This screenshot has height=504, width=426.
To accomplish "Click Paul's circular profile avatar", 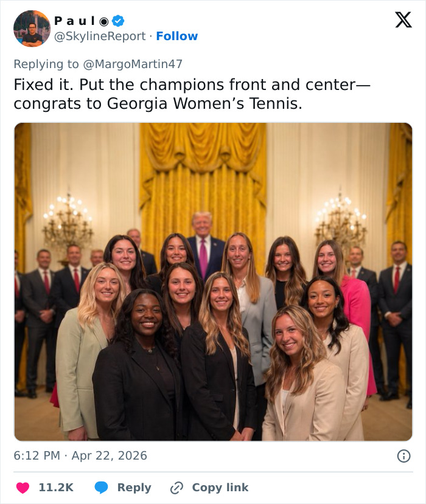I will [32, 27].
